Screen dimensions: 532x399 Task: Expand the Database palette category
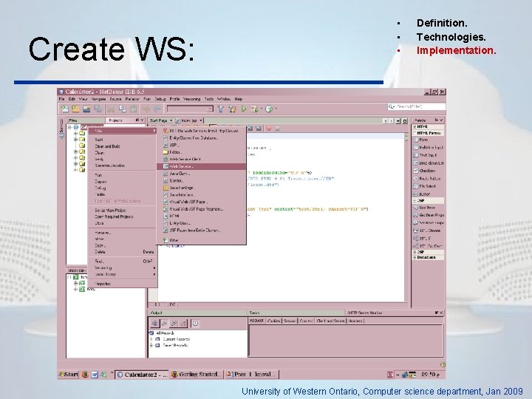415,257
